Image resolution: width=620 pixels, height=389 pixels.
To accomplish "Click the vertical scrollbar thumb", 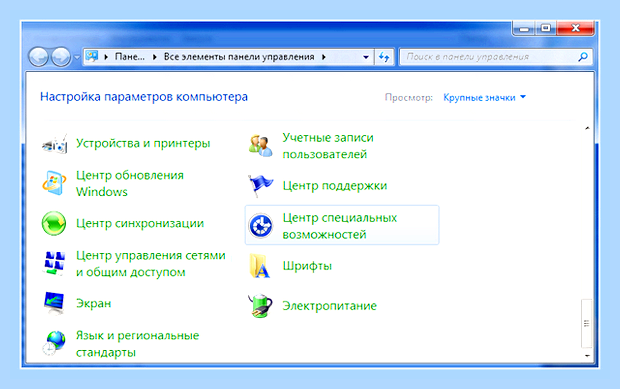I will pyautogui.click(x=586, y=323).
